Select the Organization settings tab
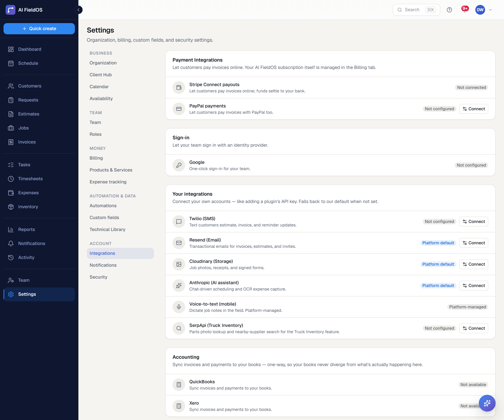 point(120,63)
